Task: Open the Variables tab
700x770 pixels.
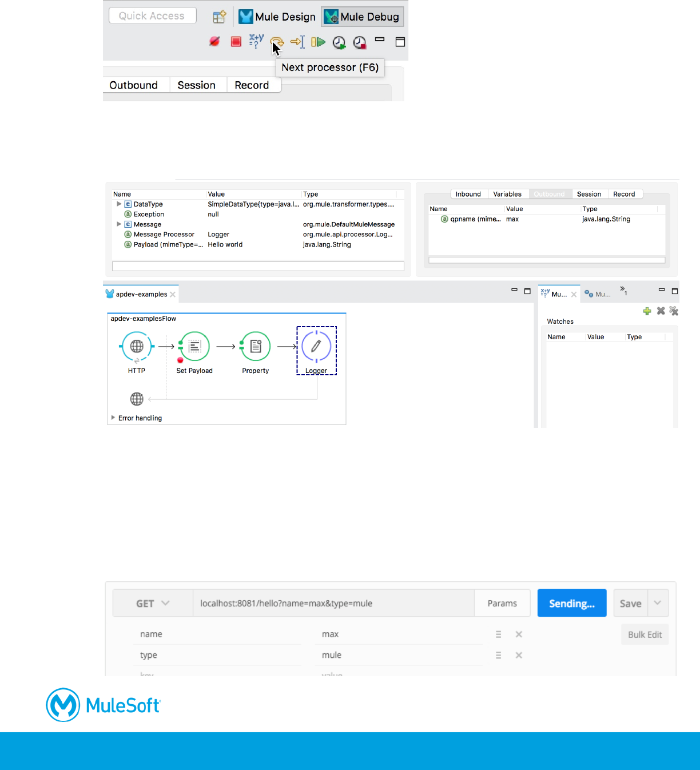Action: tap(508, 194)
